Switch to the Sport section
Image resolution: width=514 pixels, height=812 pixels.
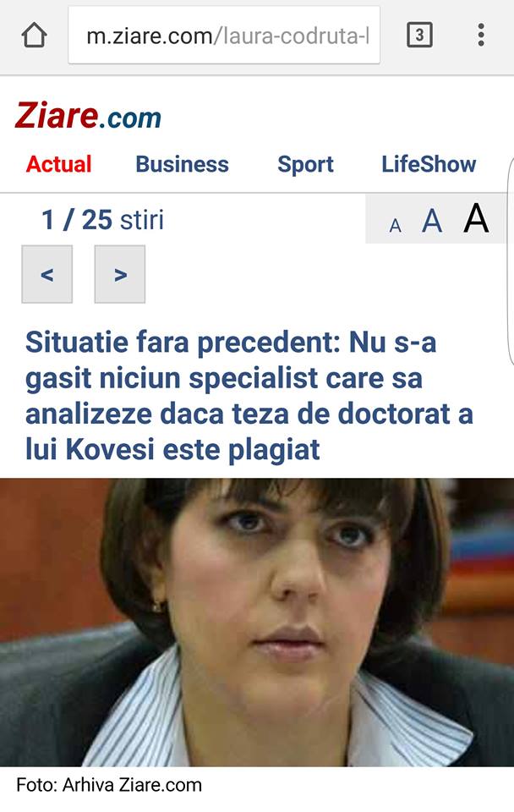(x=305, y=164)
